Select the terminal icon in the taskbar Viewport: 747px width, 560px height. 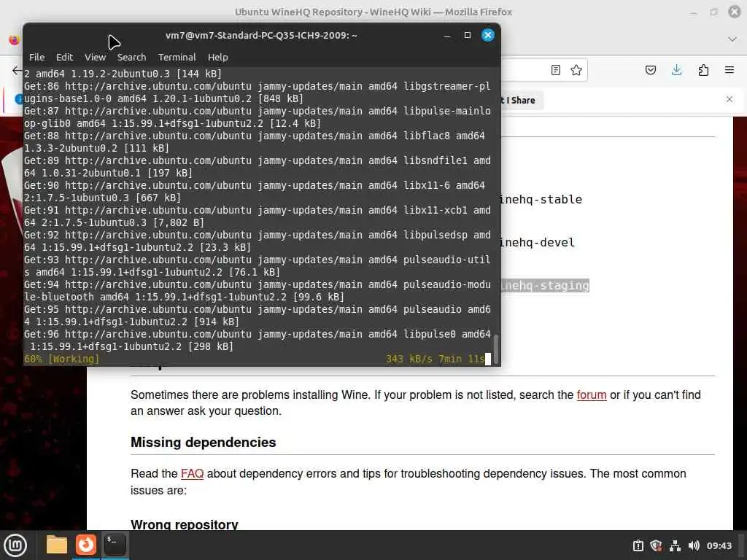tap(115, 544)
